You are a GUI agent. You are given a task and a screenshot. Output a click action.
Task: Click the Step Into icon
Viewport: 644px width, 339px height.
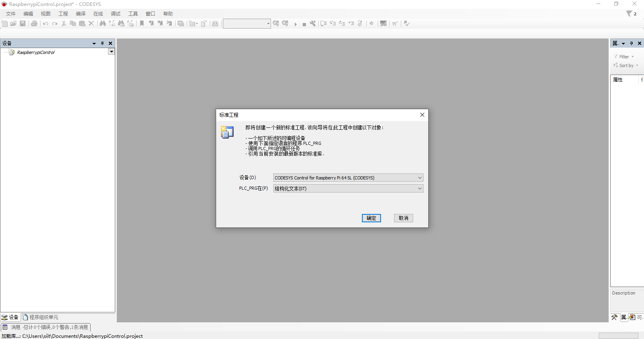pos(333,23)
